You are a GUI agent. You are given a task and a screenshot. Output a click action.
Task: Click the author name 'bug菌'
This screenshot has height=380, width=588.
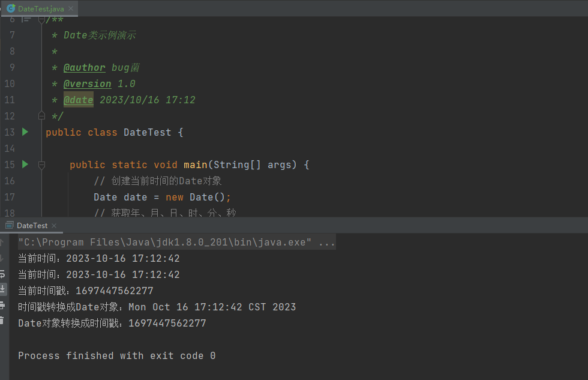pyautogui.click(x=125, y=67)
